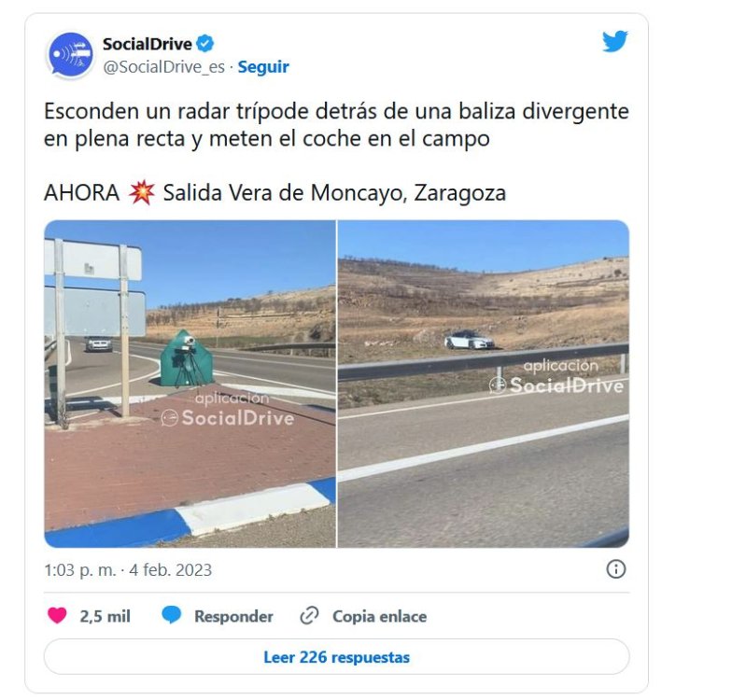
Task: Open the SocialDrive display name
Action: [x=147, y=44]
